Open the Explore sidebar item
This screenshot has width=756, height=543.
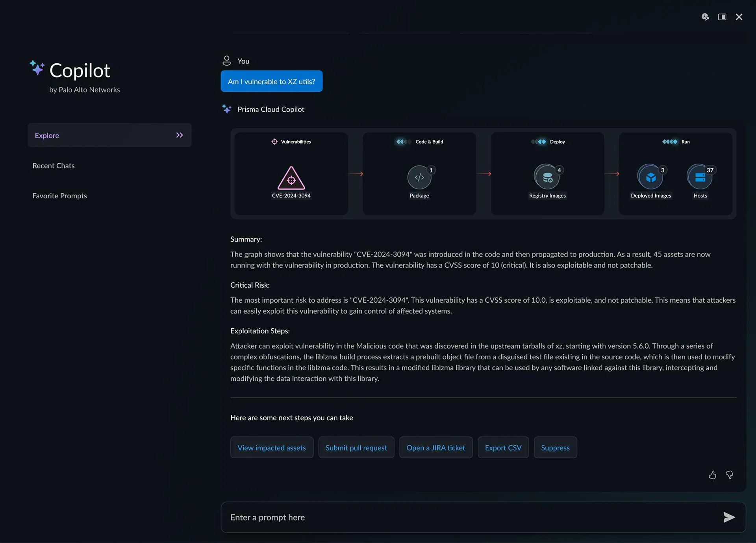pos(109,135)
